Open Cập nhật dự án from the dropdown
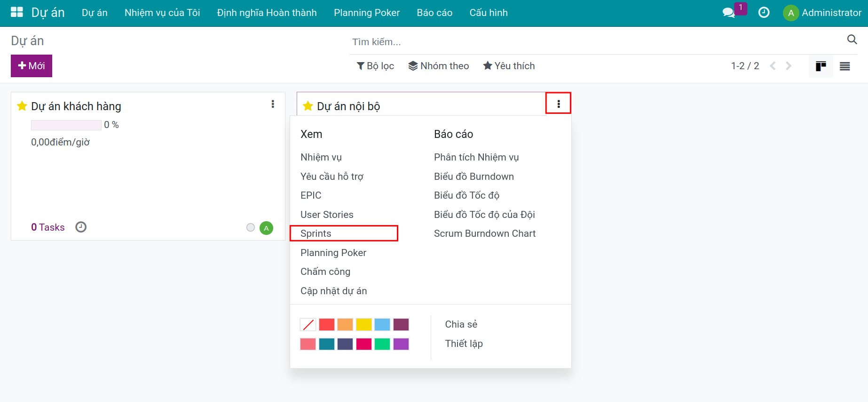This screenshot has width=868, height=402. (x=334, y=291)
